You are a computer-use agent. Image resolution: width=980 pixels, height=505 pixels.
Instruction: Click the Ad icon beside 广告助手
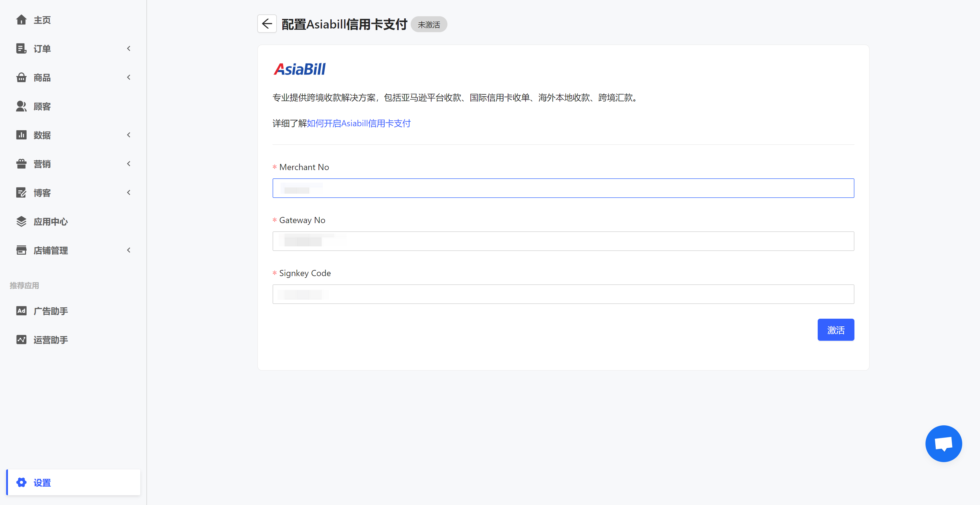[x=21, y=310]
